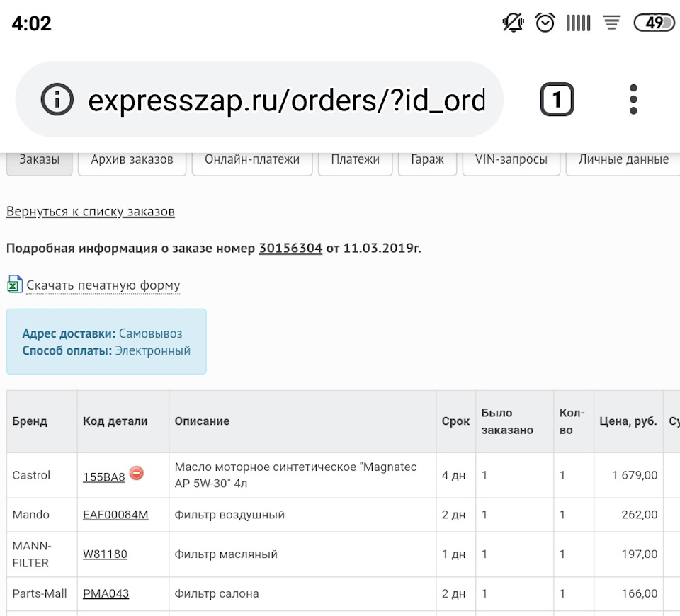Switch to the Архив заказов tab
680x616 pixels.
[x=132, y=160]
